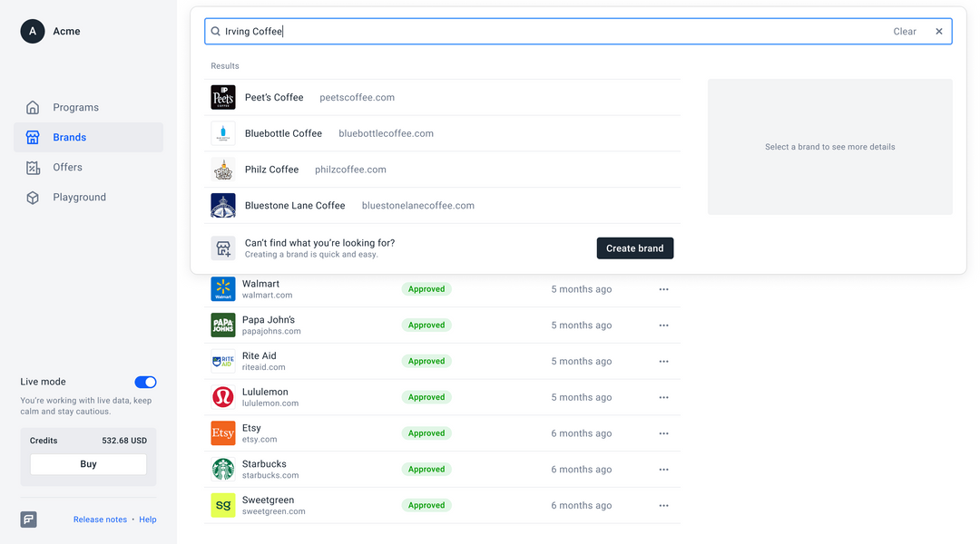Click the app logo icon at bottom left
Viewport: 980px width, 544px height.
point(29,520)
